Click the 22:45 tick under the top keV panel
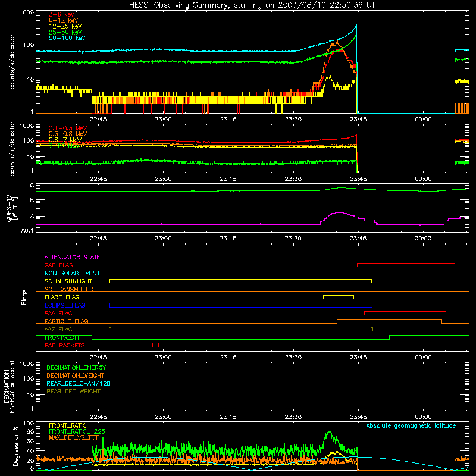The width and height of the screenshot is (476, 476). click(x=98, y=120)
